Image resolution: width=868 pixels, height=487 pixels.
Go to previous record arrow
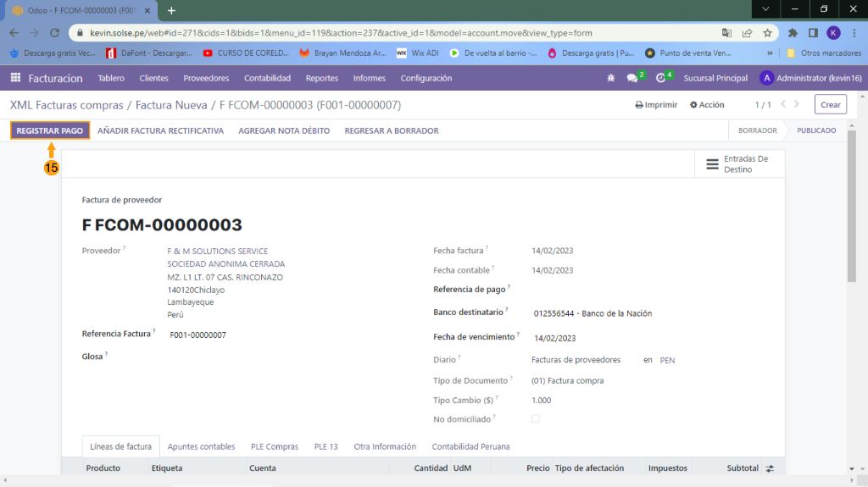coord(783,105)
